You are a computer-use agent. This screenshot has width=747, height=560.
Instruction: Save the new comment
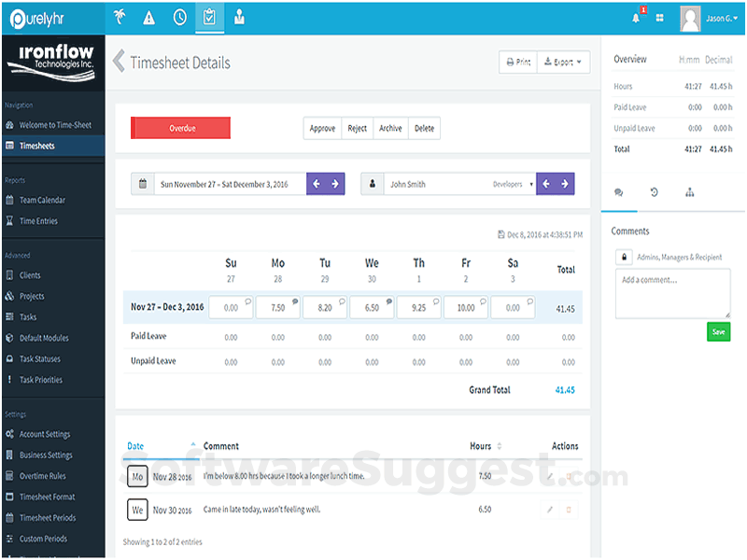point(718,331)
